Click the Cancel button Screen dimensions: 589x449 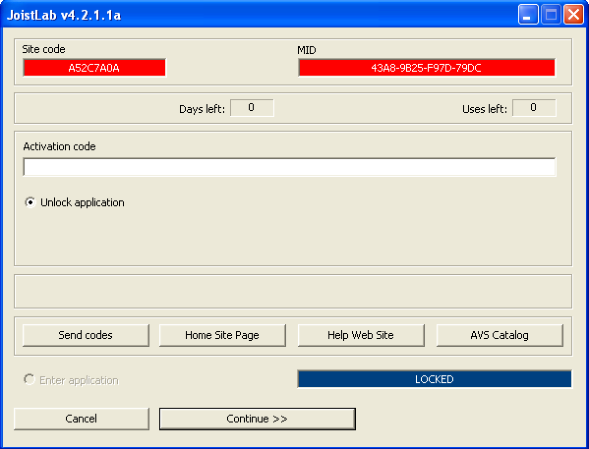[x=82, y=419]
